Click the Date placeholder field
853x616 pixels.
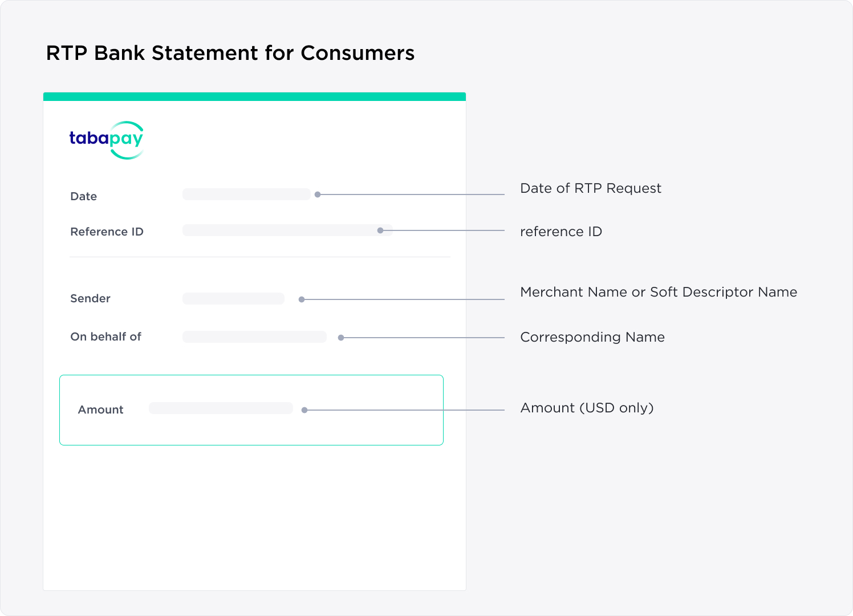tap(246, 194)
